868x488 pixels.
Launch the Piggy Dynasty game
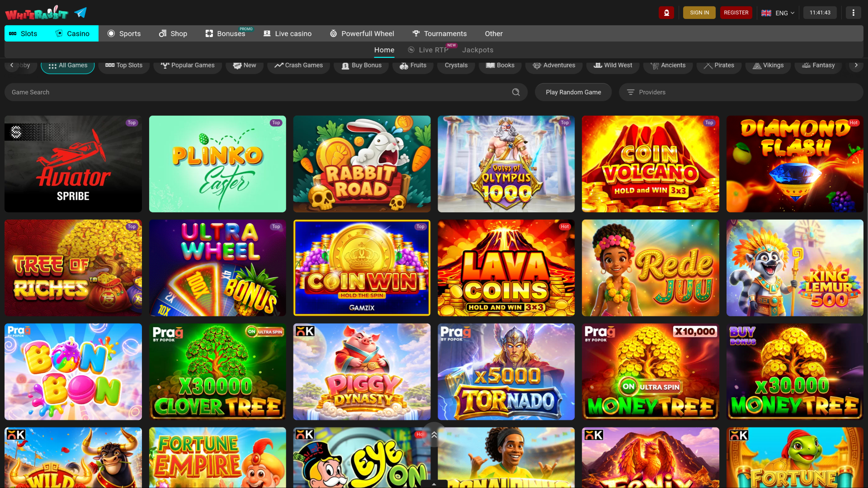(362, 372)
